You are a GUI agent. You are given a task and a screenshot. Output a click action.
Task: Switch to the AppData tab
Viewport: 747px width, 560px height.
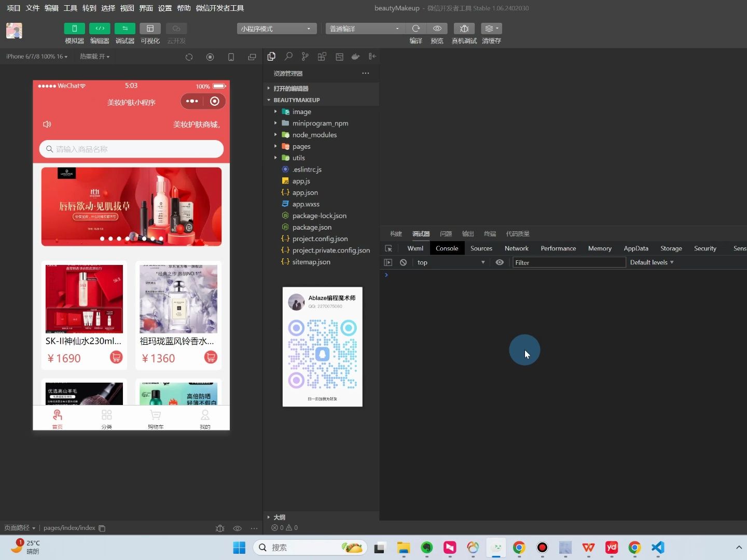(x=636, y=248)
